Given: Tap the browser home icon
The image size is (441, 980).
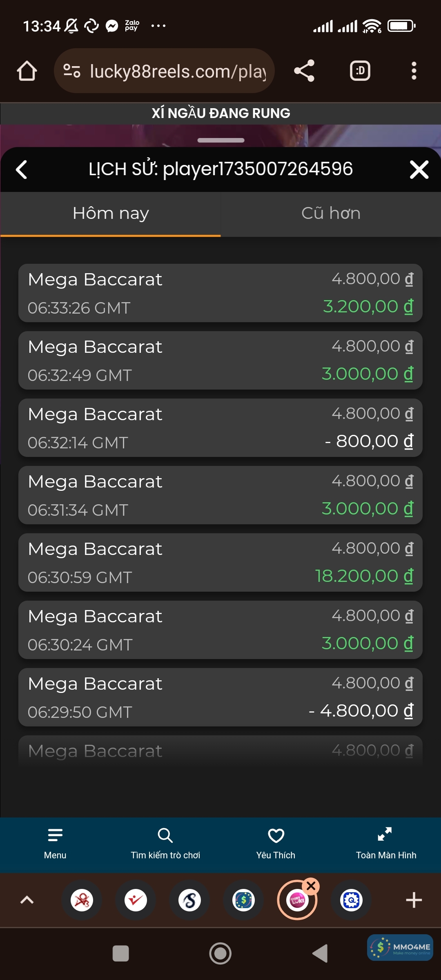Looking at the screenshot, I should tap(27, 71).
